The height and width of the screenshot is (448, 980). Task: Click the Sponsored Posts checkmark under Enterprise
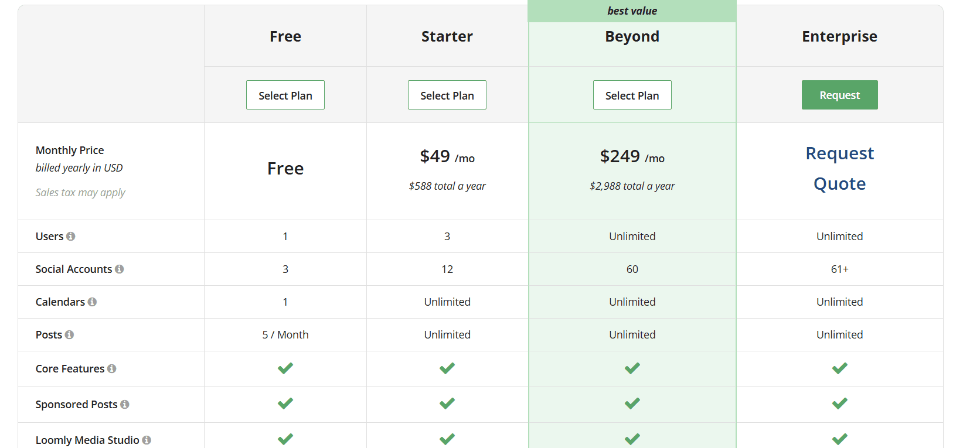[x=839, y=403]
